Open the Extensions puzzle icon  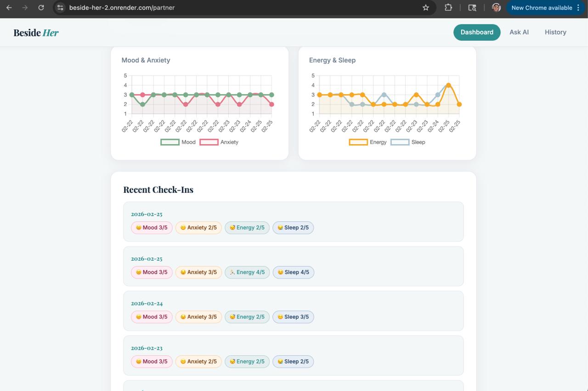click(x=448, y=7)
